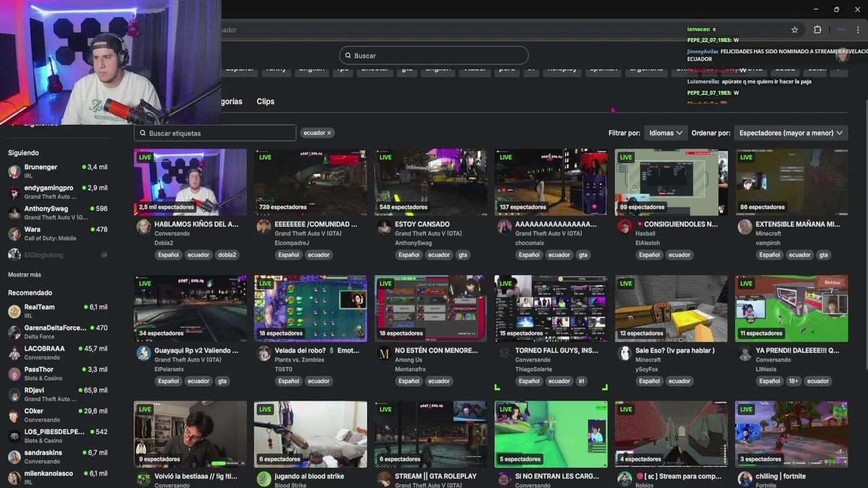The height and width of the screenshot is (488, 868).
Task: Click the sandraskins channel avatar
Action: (14, 456)
